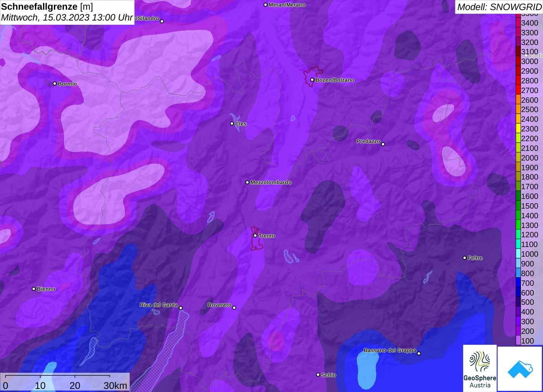Viewport: 543px width, 392px height.
Task: Click the 500 legend value
Action: click(x=527, y=302)
